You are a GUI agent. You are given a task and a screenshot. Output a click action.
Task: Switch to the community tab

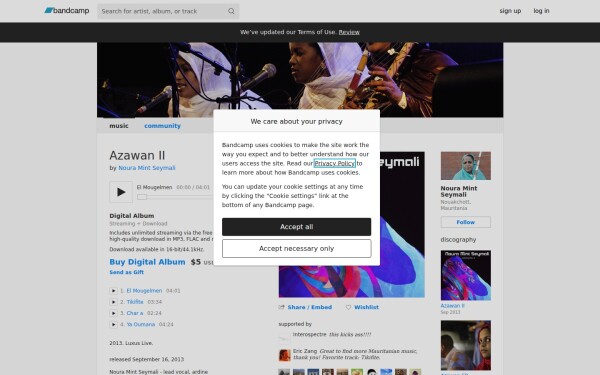pos(162,126)
